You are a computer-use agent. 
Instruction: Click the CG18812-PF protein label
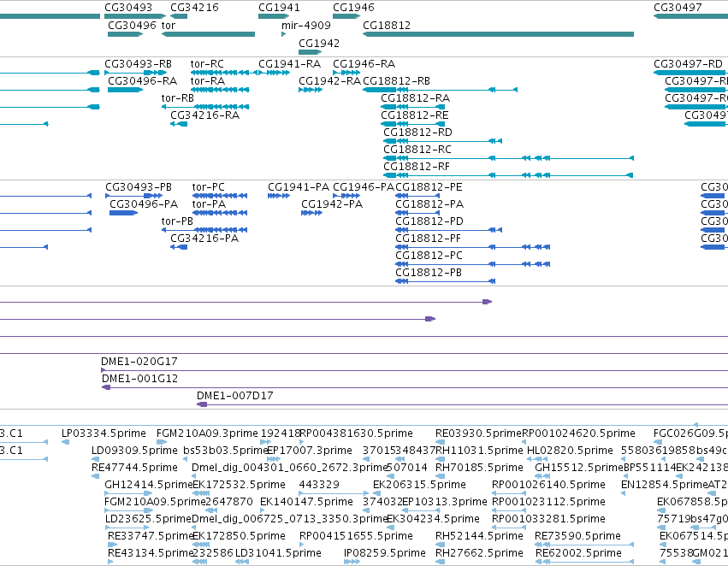tap(428, 239)
